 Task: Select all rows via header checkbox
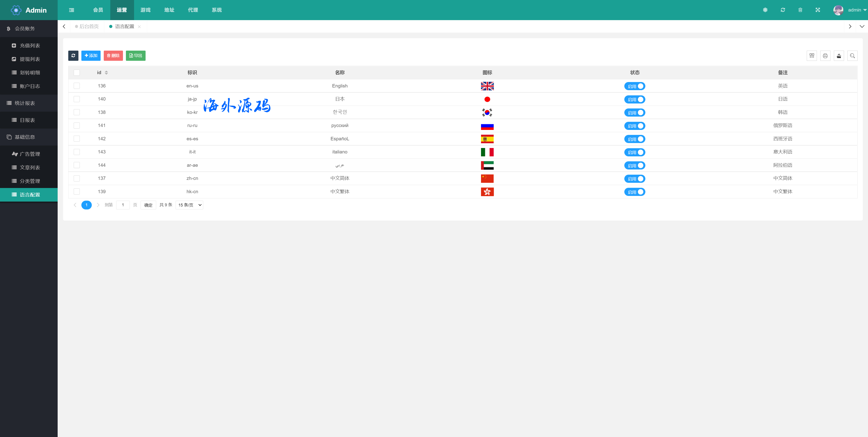tap(77, 73)
